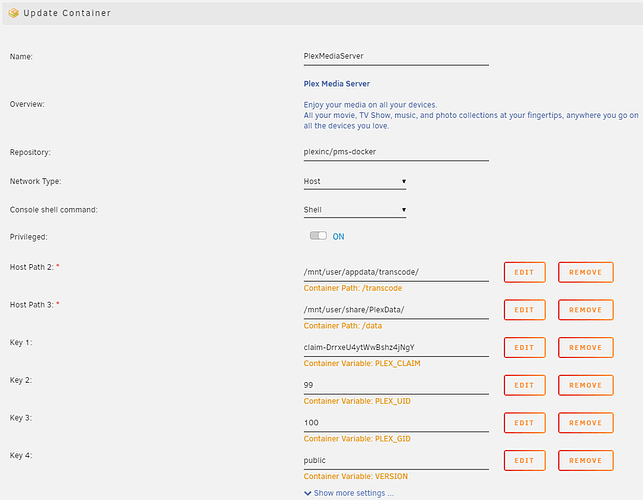Remove the PLEX_UID variable
Image resolution: width=643 pixels, height=500 pixels.
[585, 385]
